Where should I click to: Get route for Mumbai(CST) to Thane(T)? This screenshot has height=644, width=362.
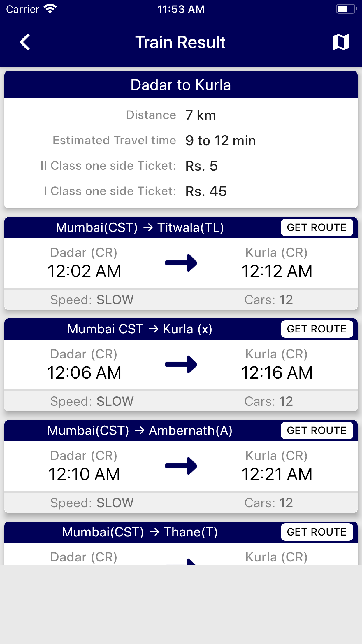[317, 532]
